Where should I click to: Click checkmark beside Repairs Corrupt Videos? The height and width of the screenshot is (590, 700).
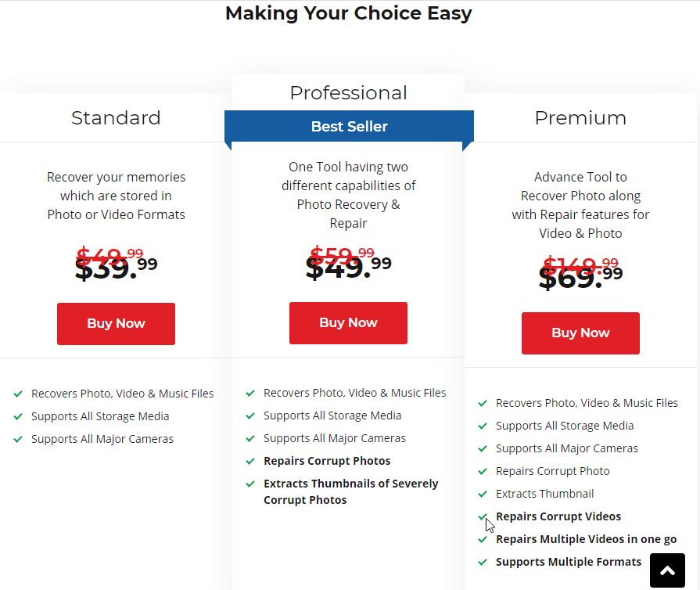coord(483,516)
